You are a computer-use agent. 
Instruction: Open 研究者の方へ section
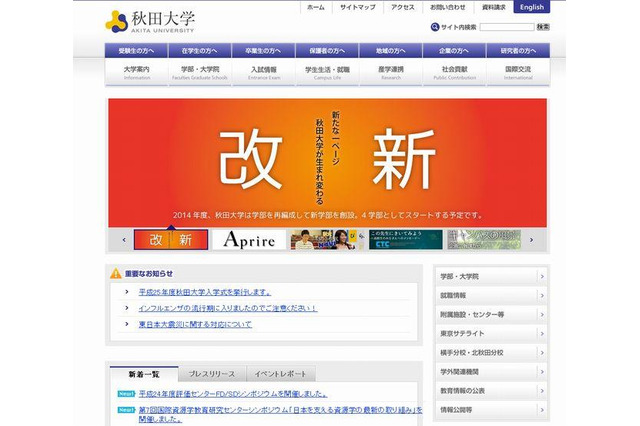(518, 51)
